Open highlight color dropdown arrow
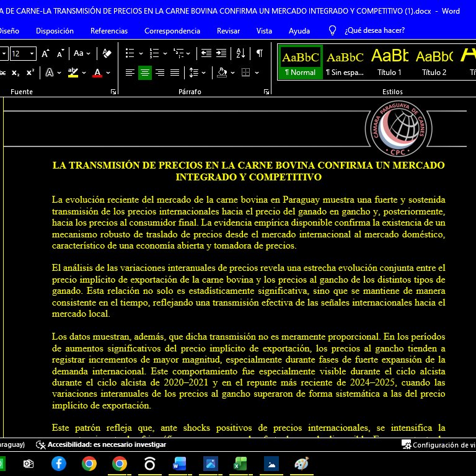476x476 pixels. coord(84,73)
